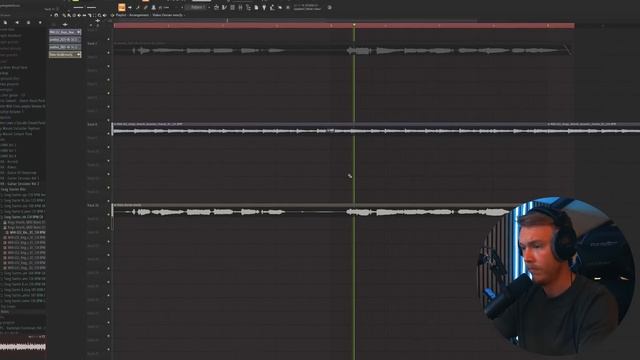Viewport: 640px width, 360px height.
Task: Open Guitar Grooves Kit 1 in browser
Action: 20,178
